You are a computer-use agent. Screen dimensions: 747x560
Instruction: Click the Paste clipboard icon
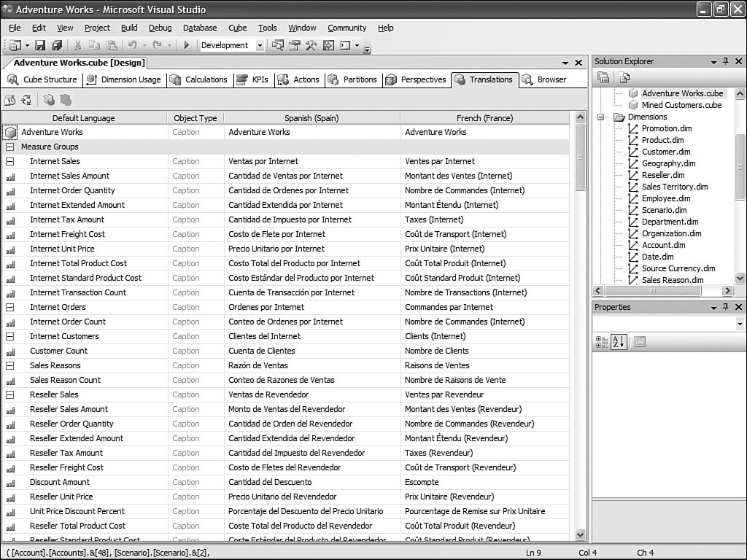coord(112,45)
